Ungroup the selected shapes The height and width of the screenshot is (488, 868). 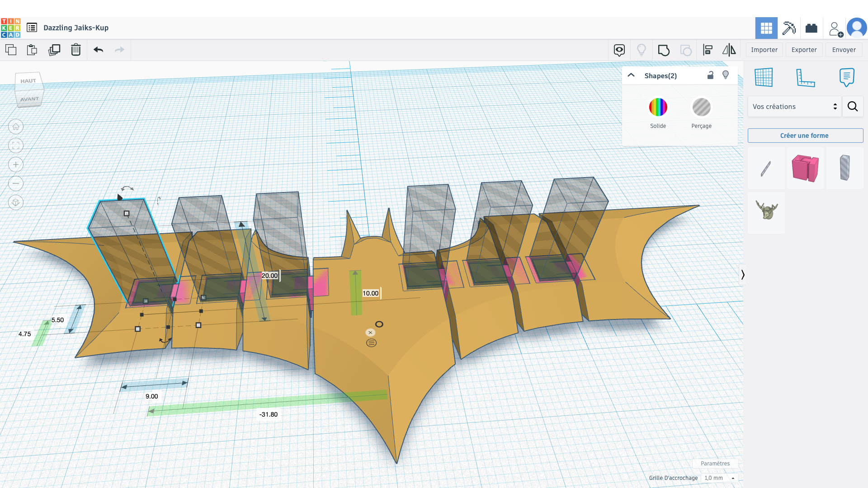pyautogui.click(x=686, y=50)
